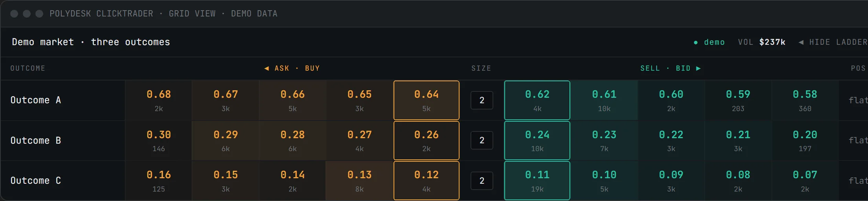868x201 pixels.
Task: Sell Outcome C at 0.08 bid
Action: point(738,181)
